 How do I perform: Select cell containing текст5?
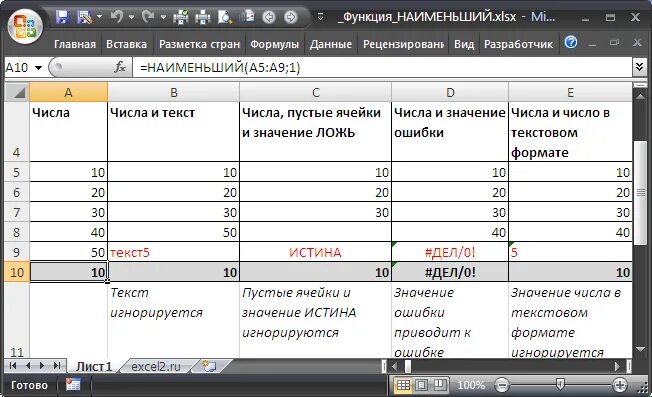(173, 252)
